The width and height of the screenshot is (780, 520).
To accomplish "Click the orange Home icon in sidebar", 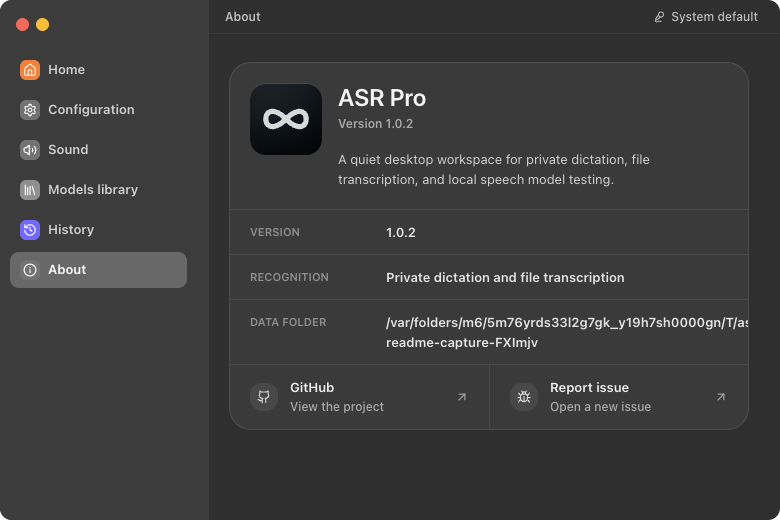I will click(x=30, y=70).
